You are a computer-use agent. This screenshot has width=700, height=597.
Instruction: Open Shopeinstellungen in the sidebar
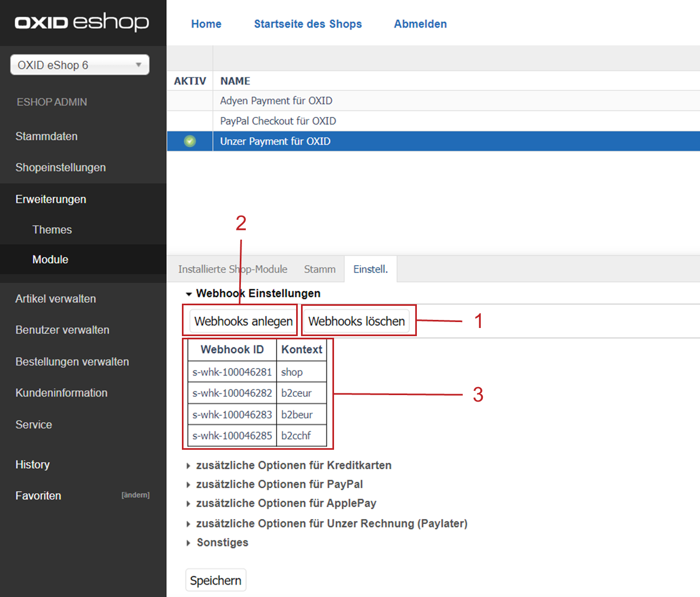click(x=61, y=168)
